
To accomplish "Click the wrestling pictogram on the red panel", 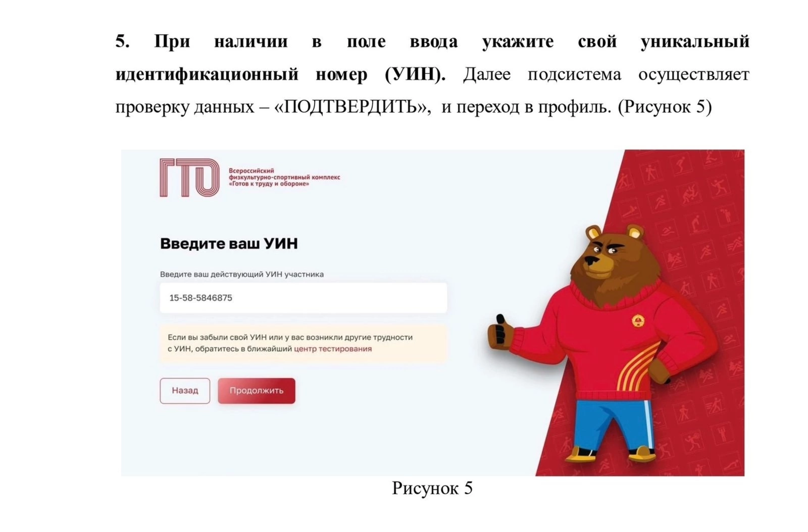I will point(689,193).
